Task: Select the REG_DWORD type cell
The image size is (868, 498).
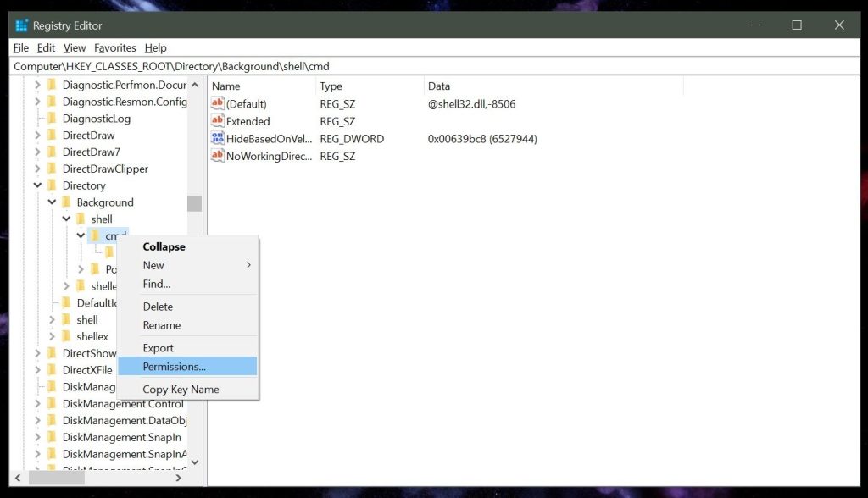Action: pos(352,139)
